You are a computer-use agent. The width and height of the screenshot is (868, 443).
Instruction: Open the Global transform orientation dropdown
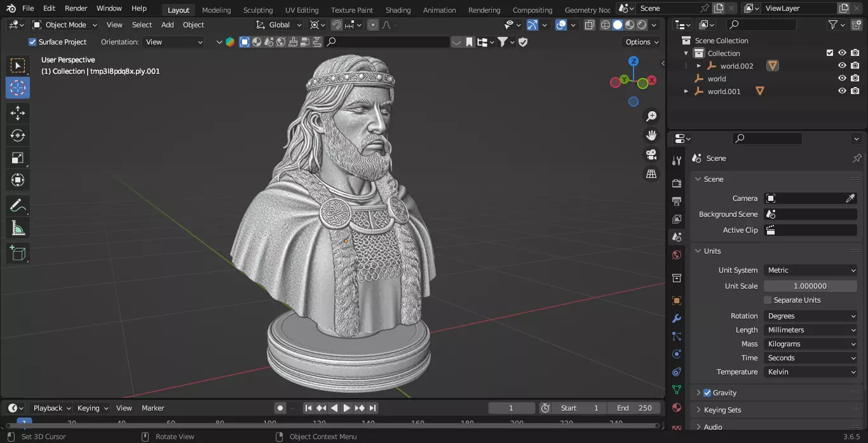click(280, 25)
